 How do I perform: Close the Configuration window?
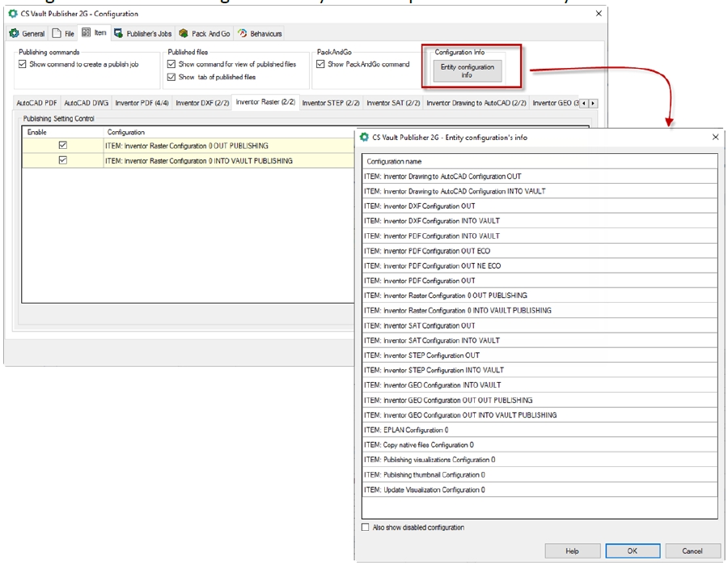pyautogui.click(x=599, y=14)
